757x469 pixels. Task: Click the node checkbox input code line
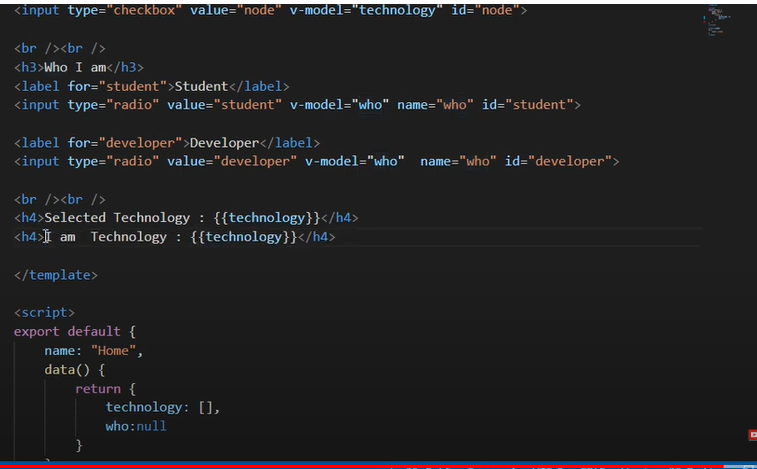tap(270, 10)
